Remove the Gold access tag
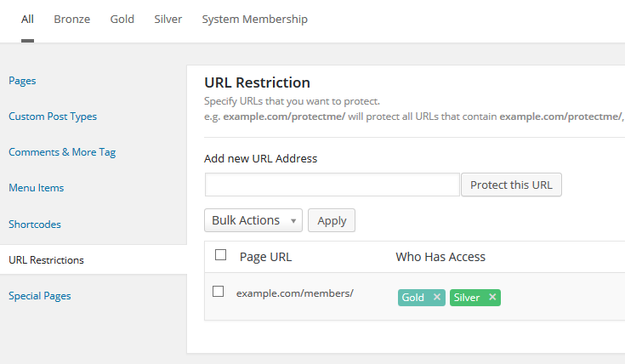625x364 pixels. tap(437, 298)
